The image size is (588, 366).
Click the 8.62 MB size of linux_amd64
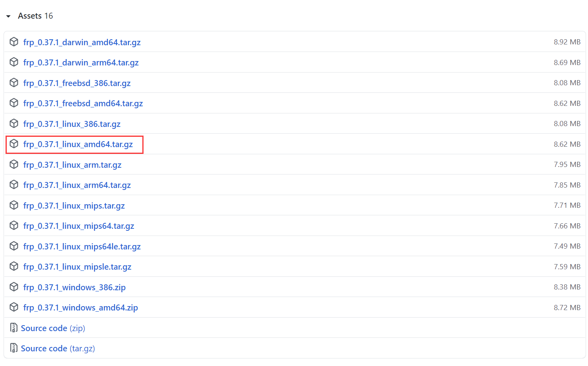pos(567,144)
